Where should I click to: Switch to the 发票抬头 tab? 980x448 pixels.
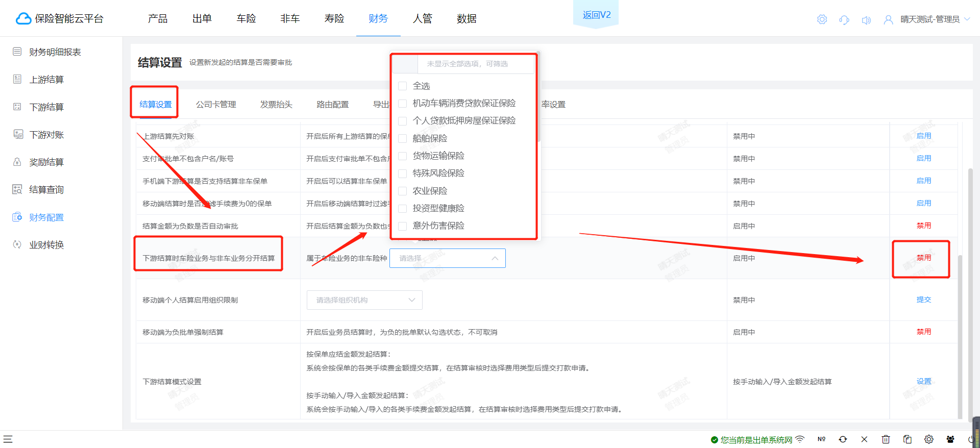pos(276,104)
